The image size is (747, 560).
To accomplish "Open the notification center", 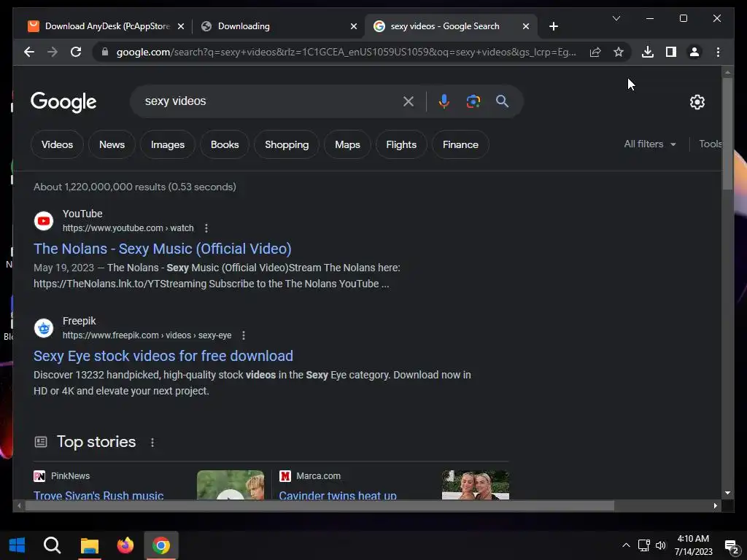I will [x=732, y=546].
